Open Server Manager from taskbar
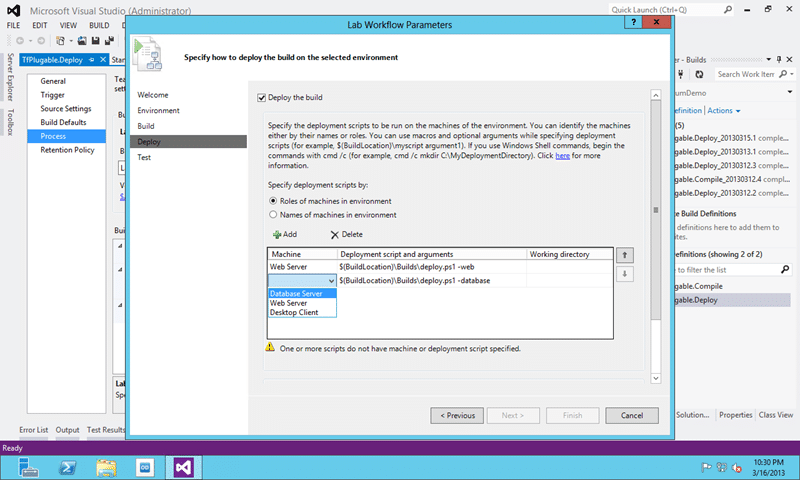Viewport: 800px width, 480px height. tap(28, 467)
